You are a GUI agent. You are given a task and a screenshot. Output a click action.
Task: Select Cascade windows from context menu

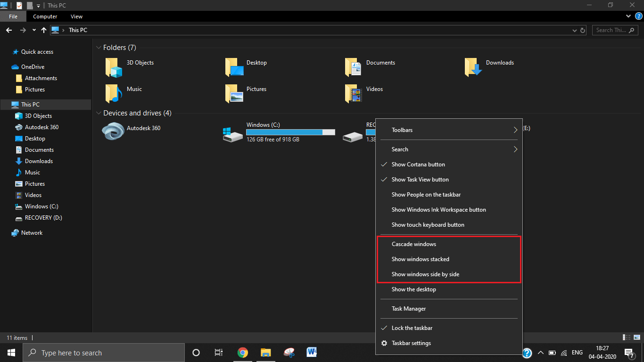click(414, 244)
